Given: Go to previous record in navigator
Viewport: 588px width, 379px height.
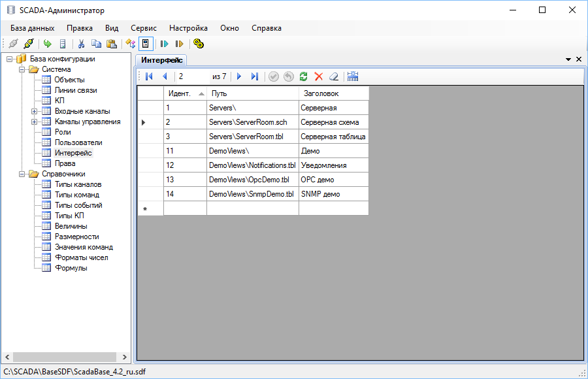Looking at the screenshot, I should (x=165, y=76).
